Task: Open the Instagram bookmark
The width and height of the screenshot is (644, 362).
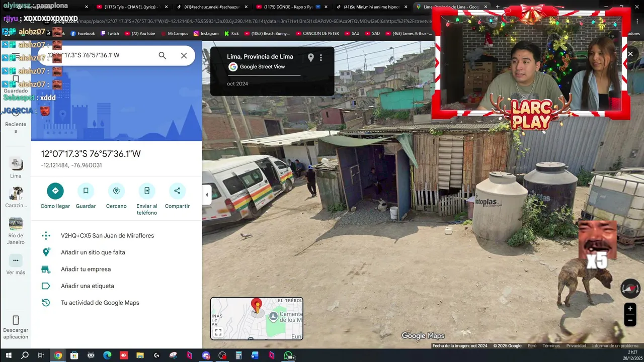Action: point(206,34)
